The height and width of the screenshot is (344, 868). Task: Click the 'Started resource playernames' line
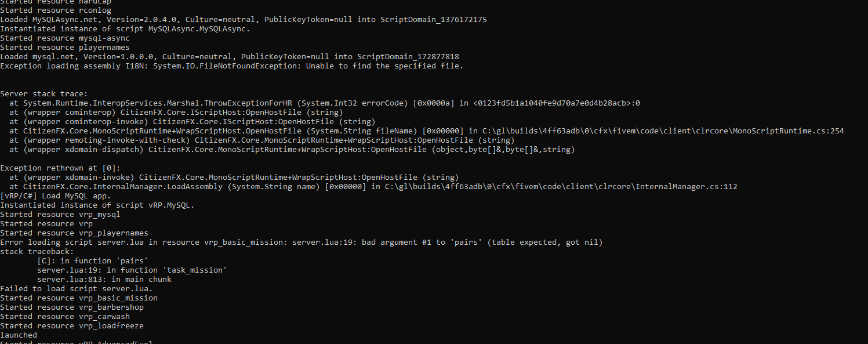[65, 47]
